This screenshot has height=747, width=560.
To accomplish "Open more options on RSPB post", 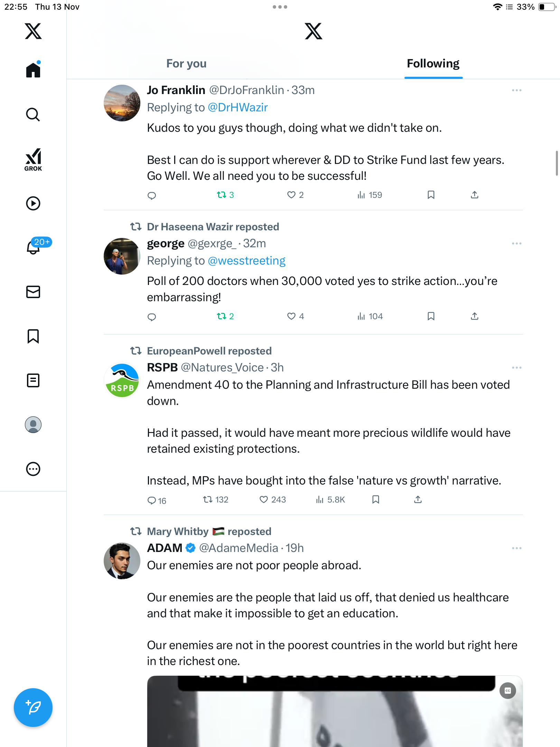I will (516, 368).
